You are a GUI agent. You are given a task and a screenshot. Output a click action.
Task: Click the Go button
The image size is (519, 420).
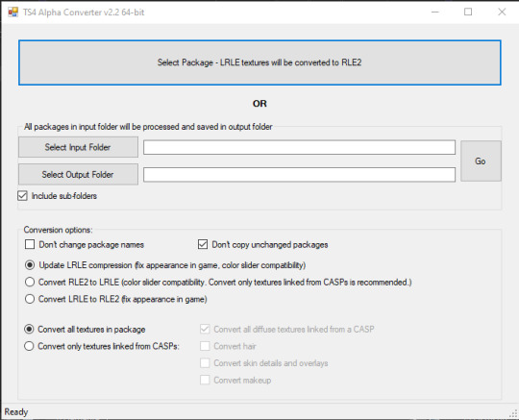click(x=481, y=161)
